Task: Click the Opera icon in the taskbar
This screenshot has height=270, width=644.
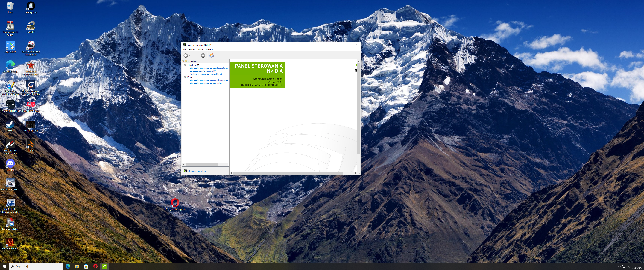Action: click(95, 266)
